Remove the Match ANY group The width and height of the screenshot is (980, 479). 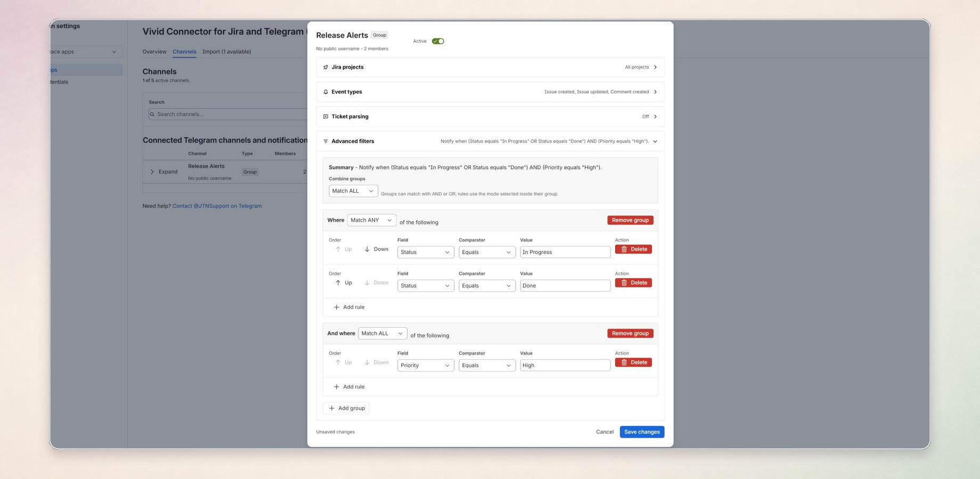[630, 220]
